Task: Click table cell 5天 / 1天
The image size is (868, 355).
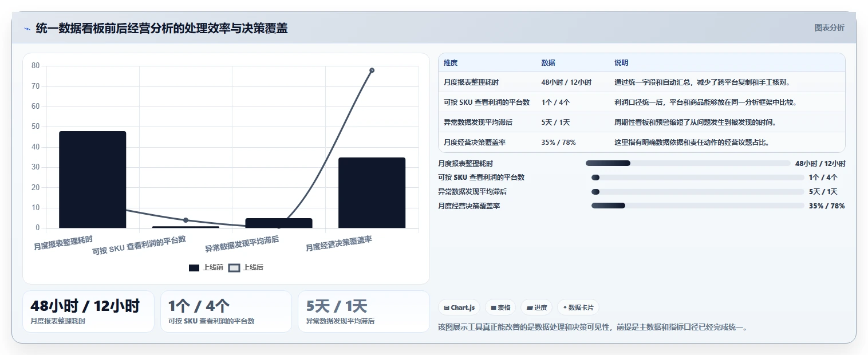Action: point(555,123)
